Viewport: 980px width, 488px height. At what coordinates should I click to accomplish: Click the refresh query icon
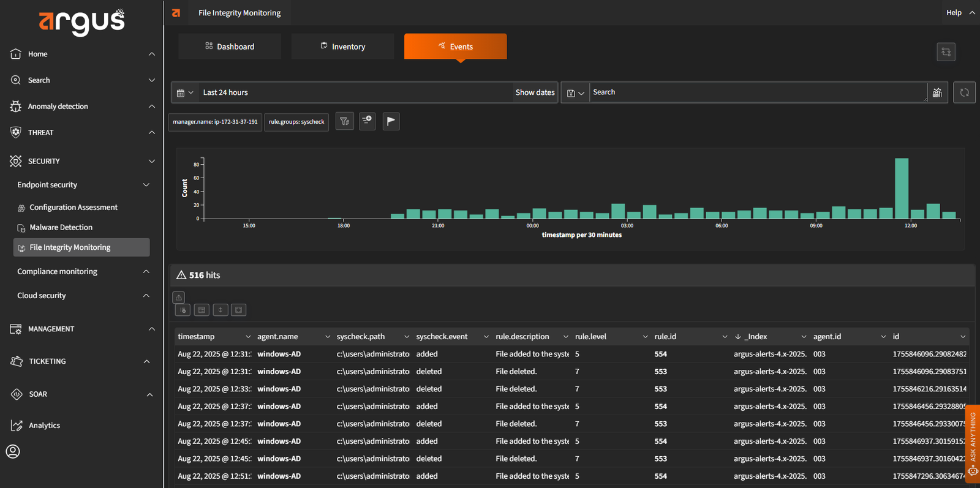pos(964,92)
